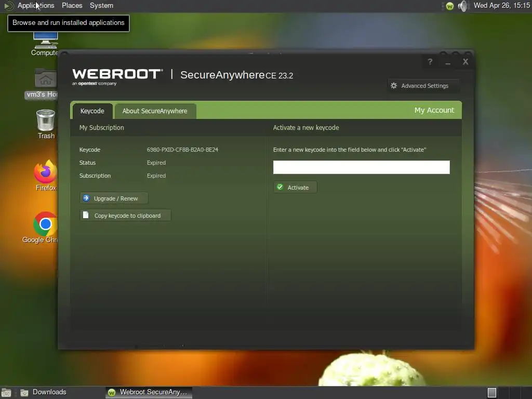The height and width of the screenshot is (399, 532).
Task: Minimize the Webroot window
Action: (448, 62)
